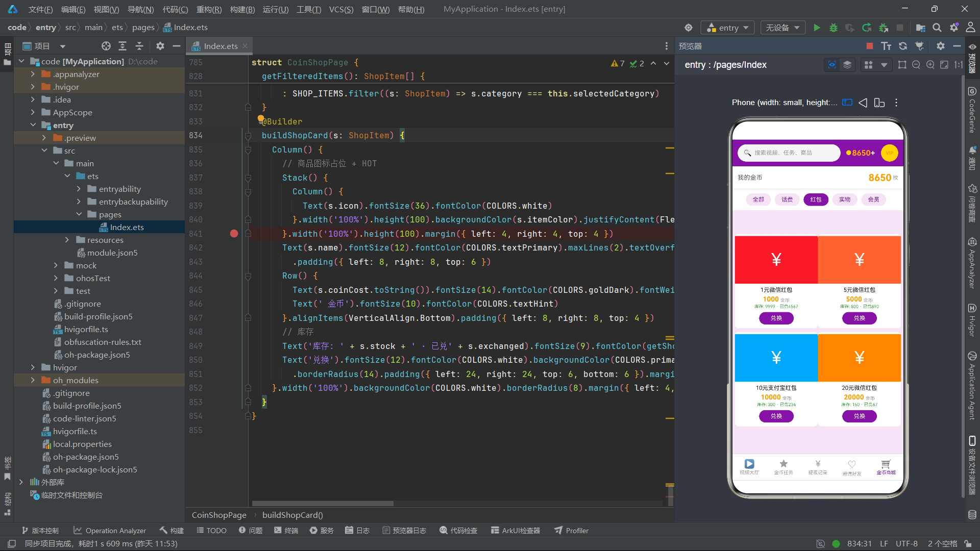Run the app with the green play icon
Viewport: 980px width, 551px height.
pos(817,28)
